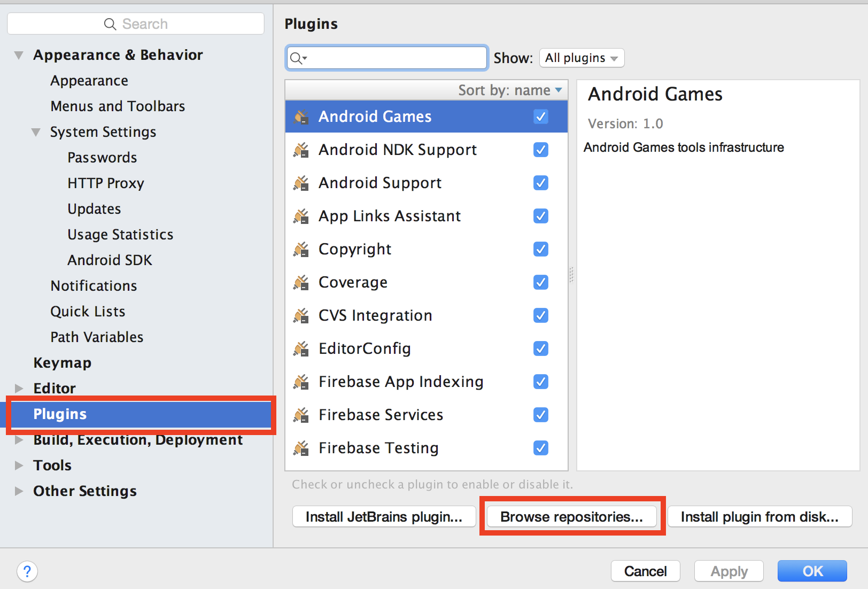Screen dimensions: 868x589
Task: Toggle the Firebase Testing checkbox
Action: click(x=541, y=448)
